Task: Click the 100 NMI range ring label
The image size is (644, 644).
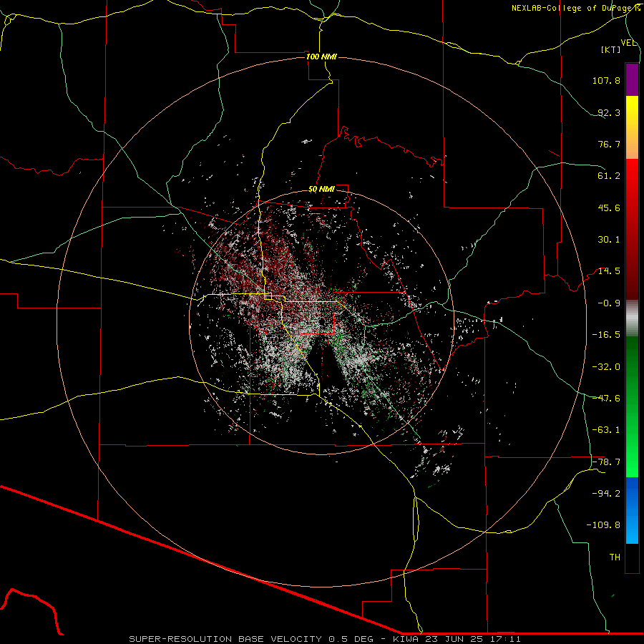Action: pyautogui.click(x=321, y=57)
